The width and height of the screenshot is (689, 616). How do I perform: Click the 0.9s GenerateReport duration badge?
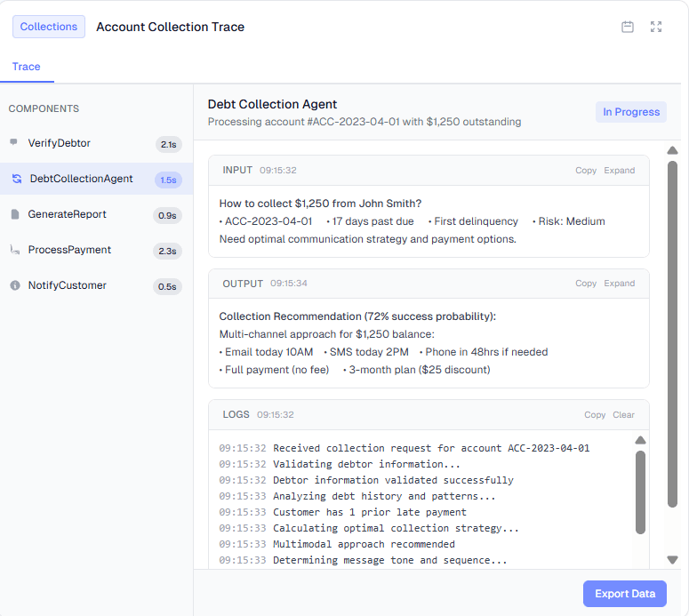coord(167,216)
